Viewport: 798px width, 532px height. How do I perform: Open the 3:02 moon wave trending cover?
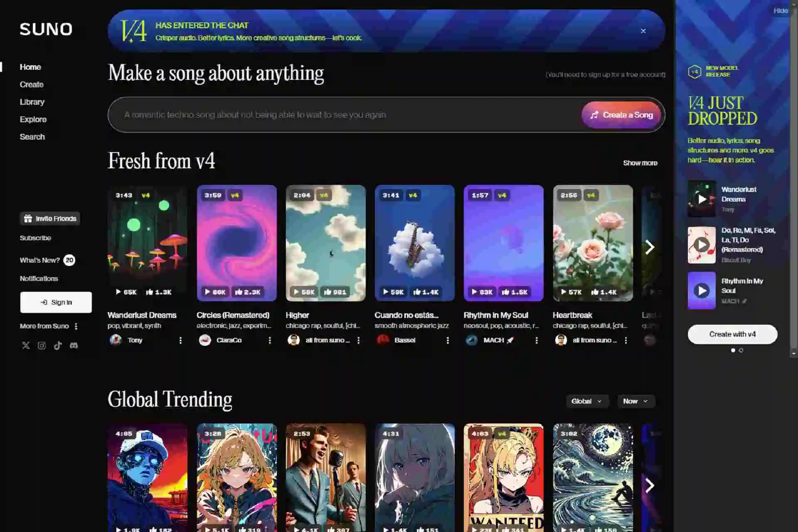593,478
